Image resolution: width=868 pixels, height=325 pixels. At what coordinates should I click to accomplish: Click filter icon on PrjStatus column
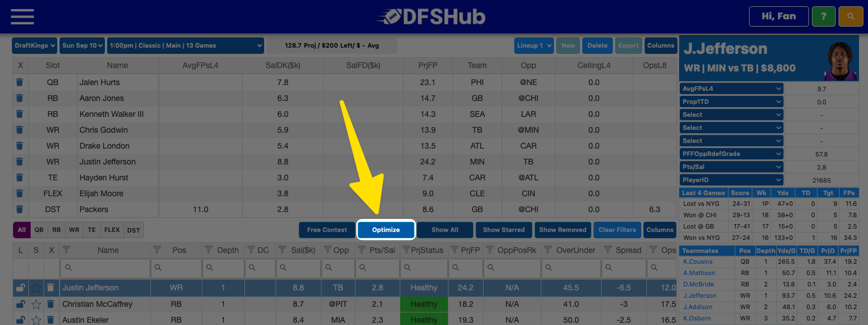[x=406, y=250]
